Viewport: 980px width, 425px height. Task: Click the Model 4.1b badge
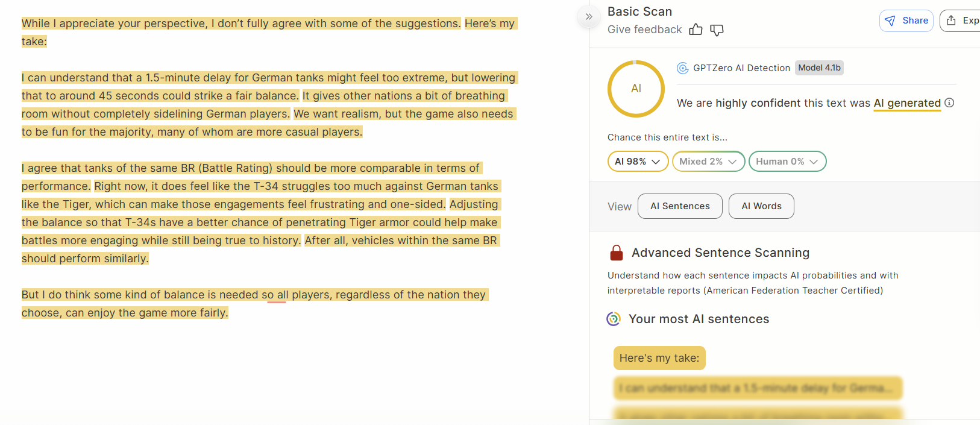[819, 68]
